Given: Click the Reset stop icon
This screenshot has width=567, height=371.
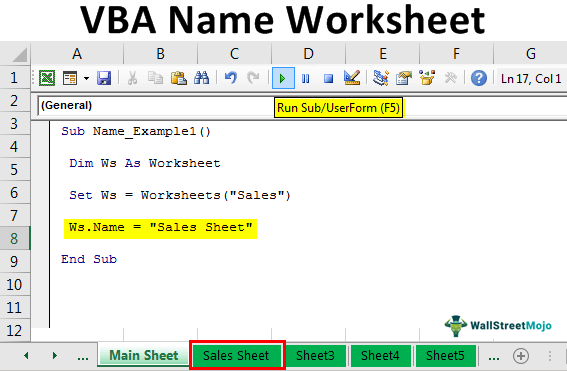Looking at the screenshot, I should pyautogui.click(x=328, y=78).
